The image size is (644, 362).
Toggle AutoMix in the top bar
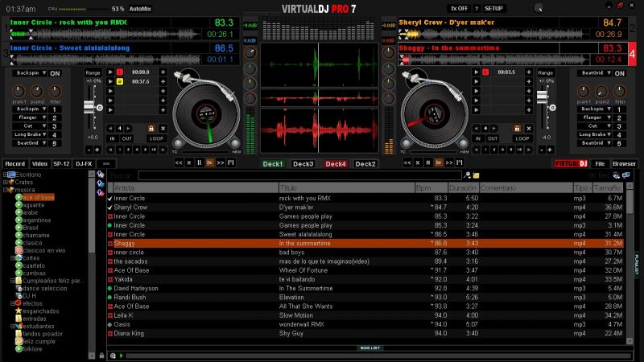140,9
